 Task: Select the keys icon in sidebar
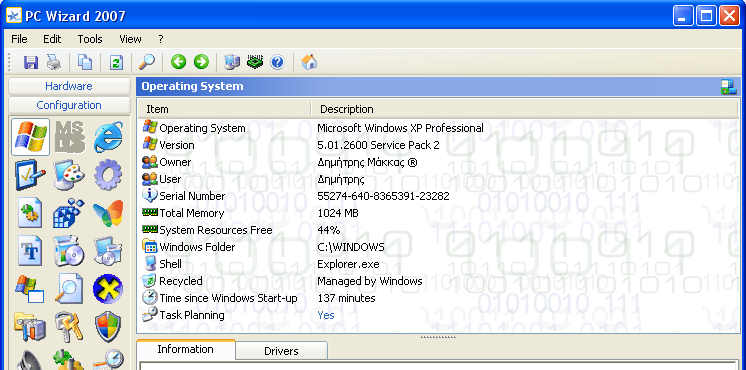69,327
